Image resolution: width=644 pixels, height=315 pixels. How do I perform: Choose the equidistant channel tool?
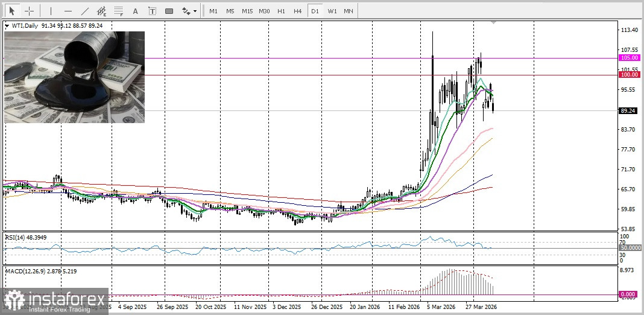coord(101,11)
